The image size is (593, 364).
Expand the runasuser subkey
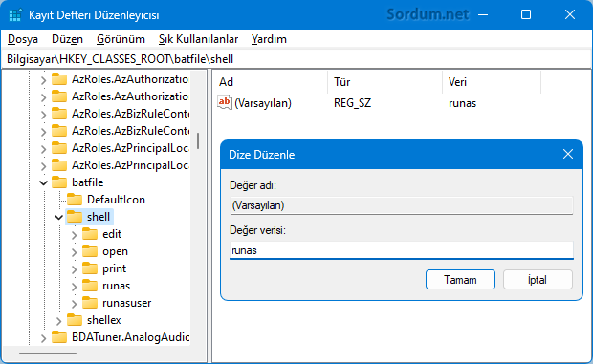75,304
